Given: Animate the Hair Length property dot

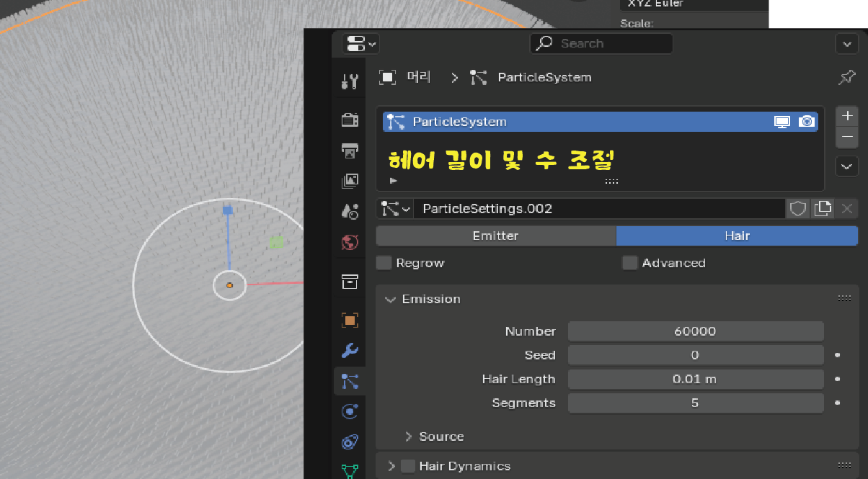Looking at the screenshot, I should [838, 379].
